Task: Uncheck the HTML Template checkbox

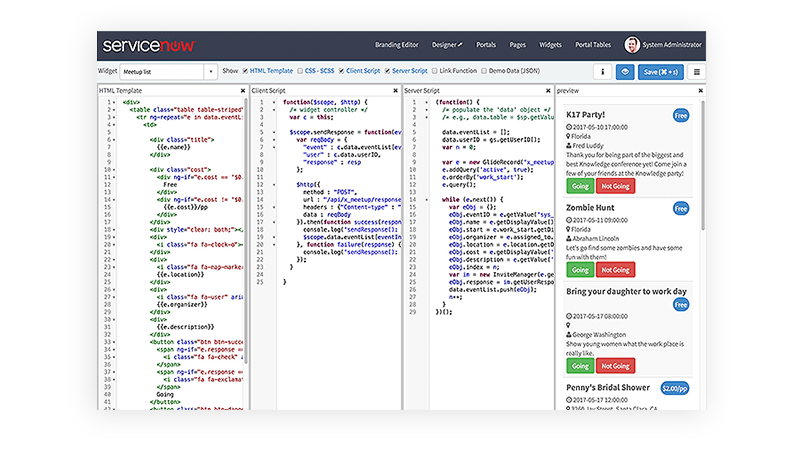Action: (245, 72)
